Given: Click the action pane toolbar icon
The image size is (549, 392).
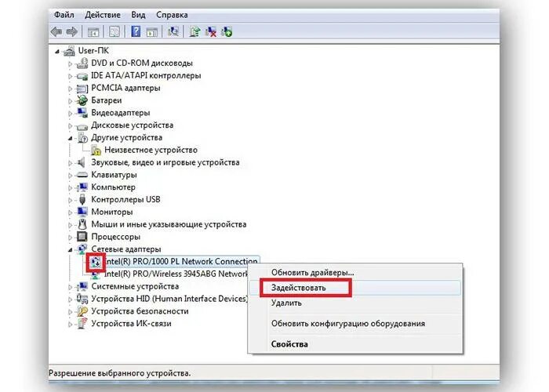Looking at the screenshot, I should (x=152, y=32).
